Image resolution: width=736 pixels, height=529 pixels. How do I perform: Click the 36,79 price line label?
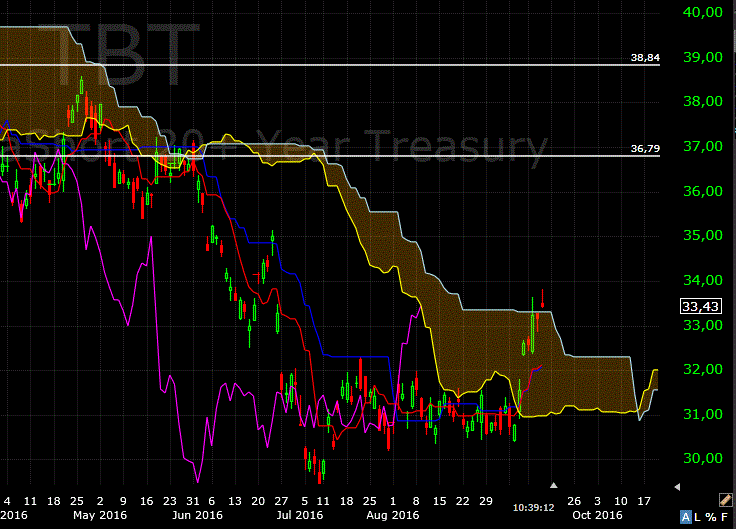point(645,149)
